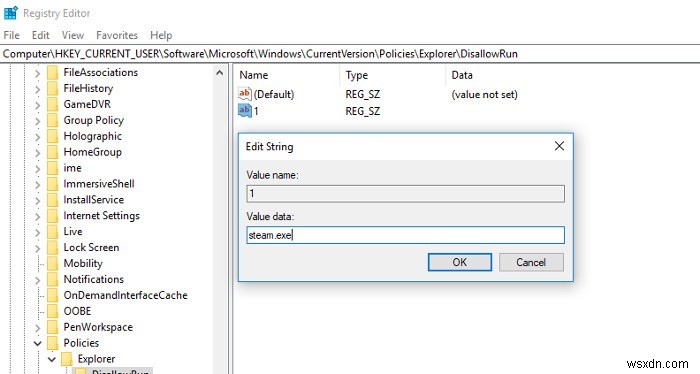Expand the Holographic key
Viewport: 700px width, 374px height.
tap(38, 137)
